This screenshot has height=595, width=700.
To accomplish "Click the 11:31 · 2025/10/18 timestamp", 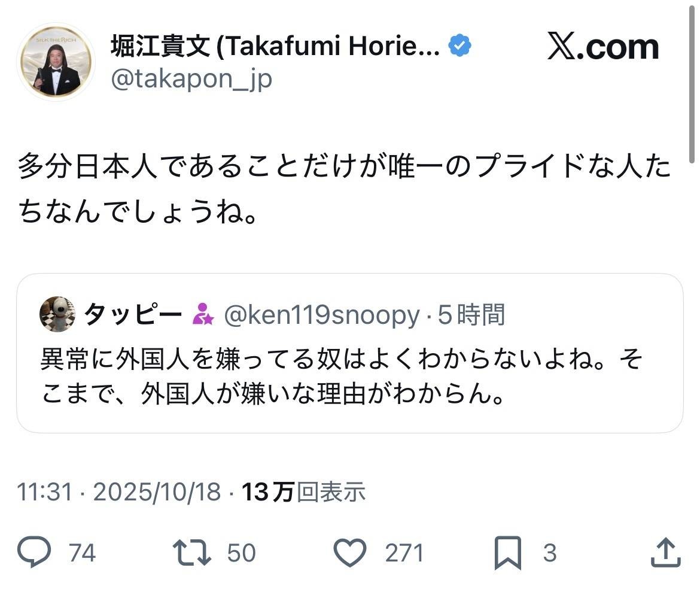I will 118,492.
